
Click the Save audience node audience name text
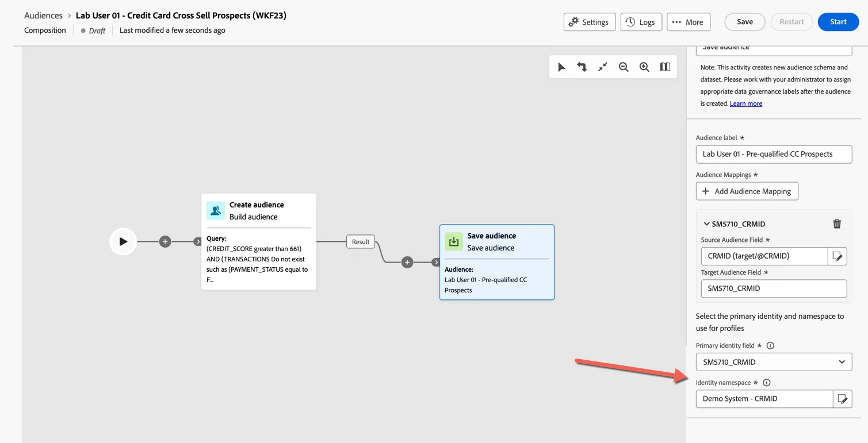click(485, 285)
